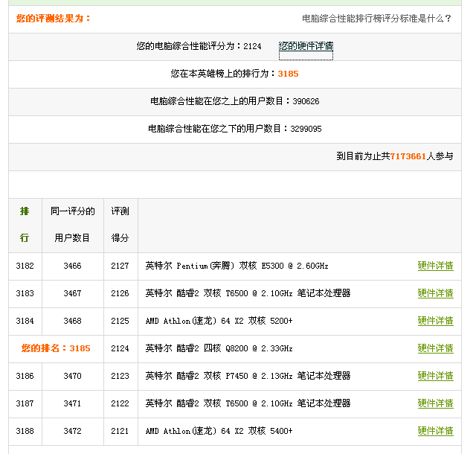Click the 英特尔 酷睿2 四核 Q8200 text
The width and height of the screenshot is (476, 454).
(x=219, y=348)
